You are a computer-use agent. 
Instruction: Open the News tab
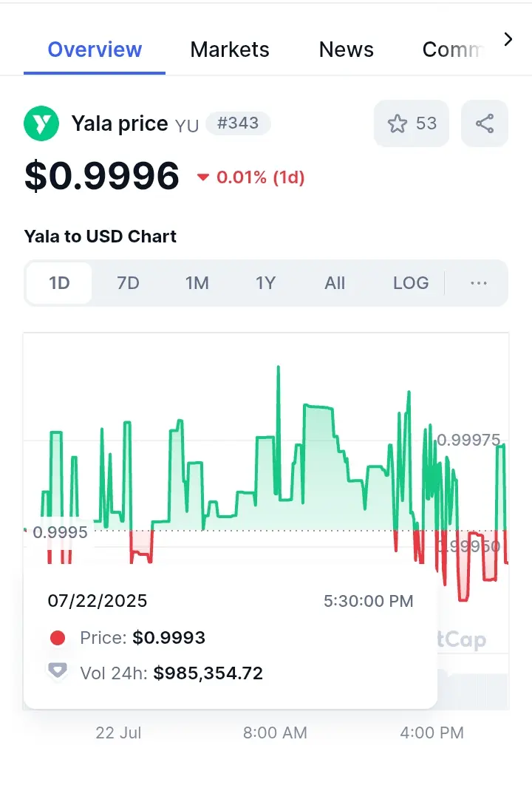346,50
